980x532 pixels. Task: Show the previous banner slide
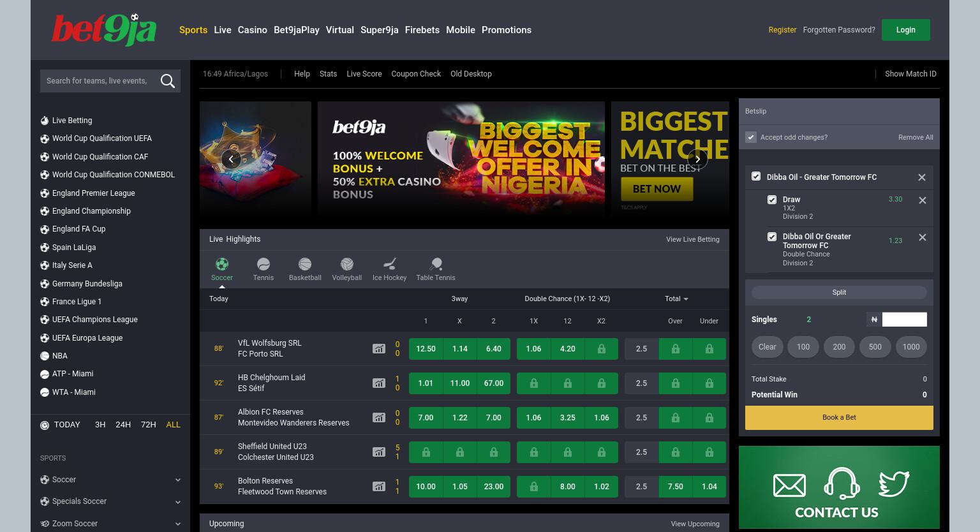click(x=231, y=159)
